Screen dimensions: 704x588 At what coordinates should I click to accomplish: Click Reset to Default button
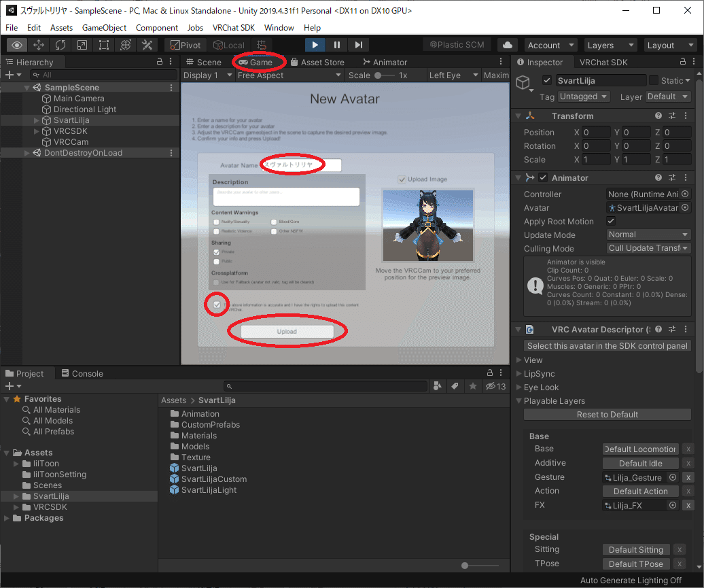(x=607, y=414)
